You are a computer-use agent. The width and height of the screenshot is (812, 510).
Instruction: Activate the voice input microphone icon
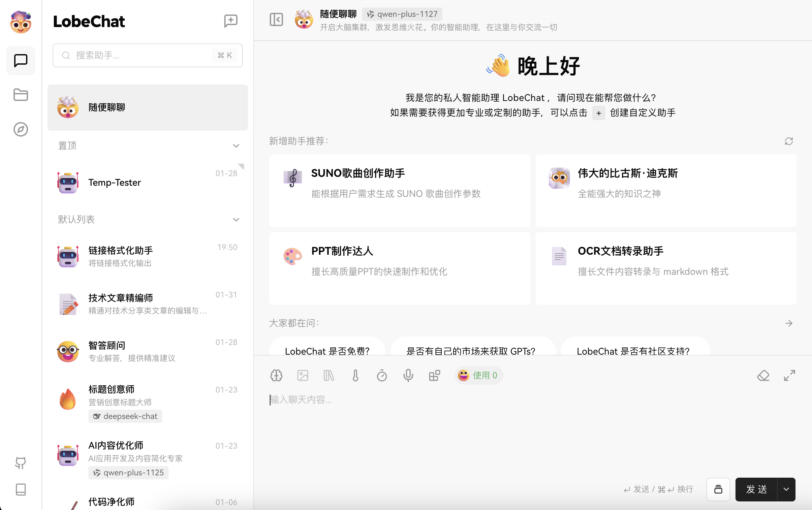point(408,375)
